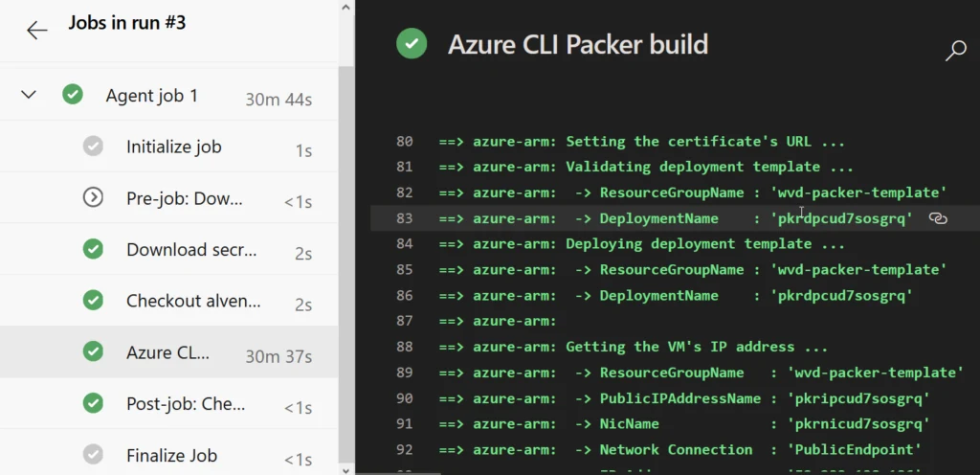The width and height of the screenshot is (980, 475).
Task: Click the skipped arrow icon for Pre-job step
Action: point(93,197)
